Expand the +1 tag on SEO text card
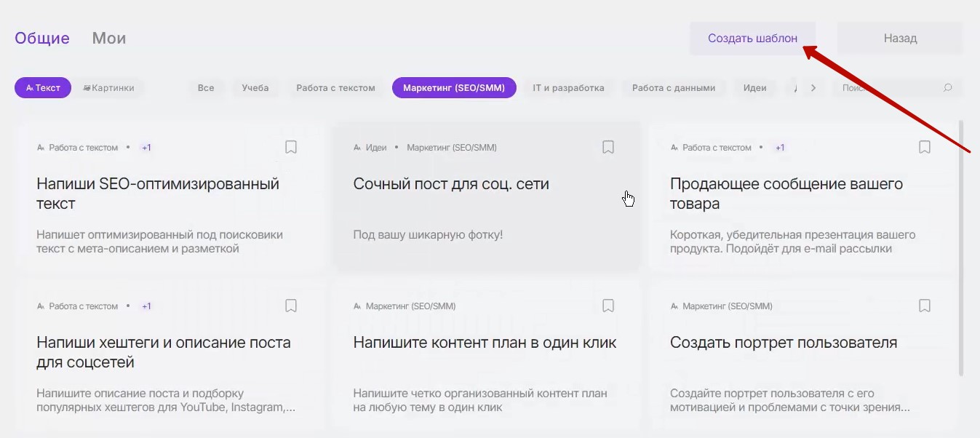 tap(146, 148)
